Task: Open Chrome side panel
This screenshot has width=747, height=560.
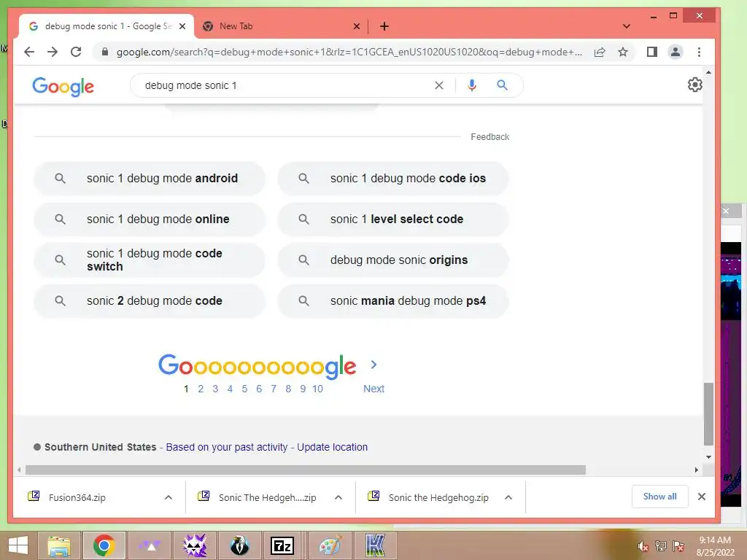Action: pyautogui.click(x=652, y=52)
